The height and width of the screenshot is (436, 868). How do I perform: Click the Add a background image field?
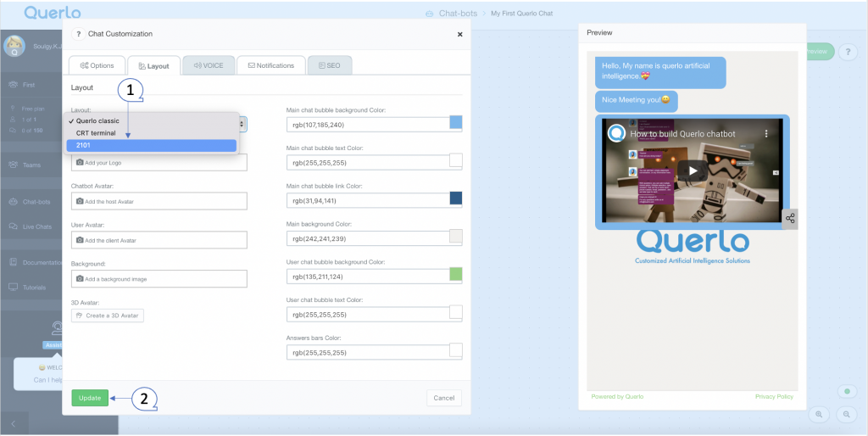coord(159,279)
